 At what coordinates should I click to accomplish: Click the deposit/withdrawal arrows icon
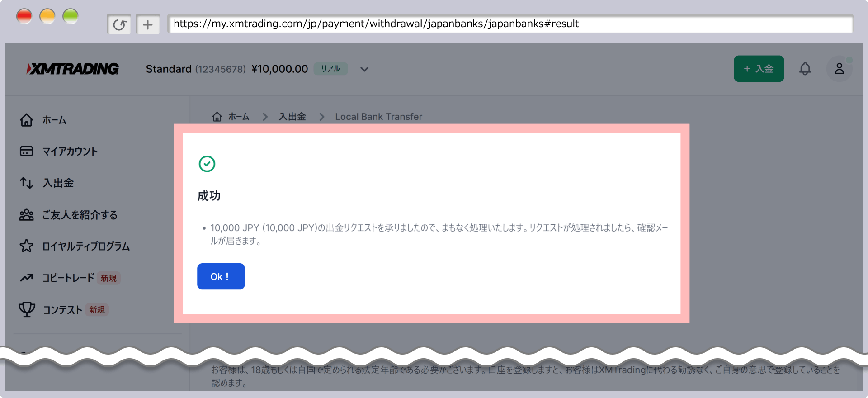(x=26, y=183)
